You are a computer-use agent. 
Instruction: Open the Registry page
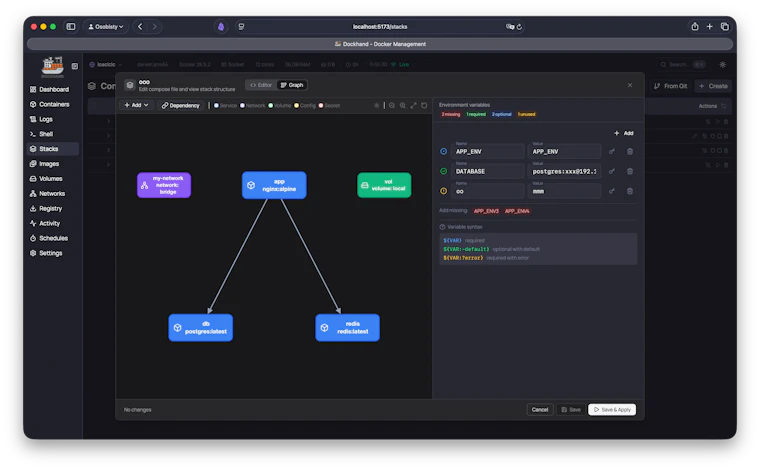point(46,208)
